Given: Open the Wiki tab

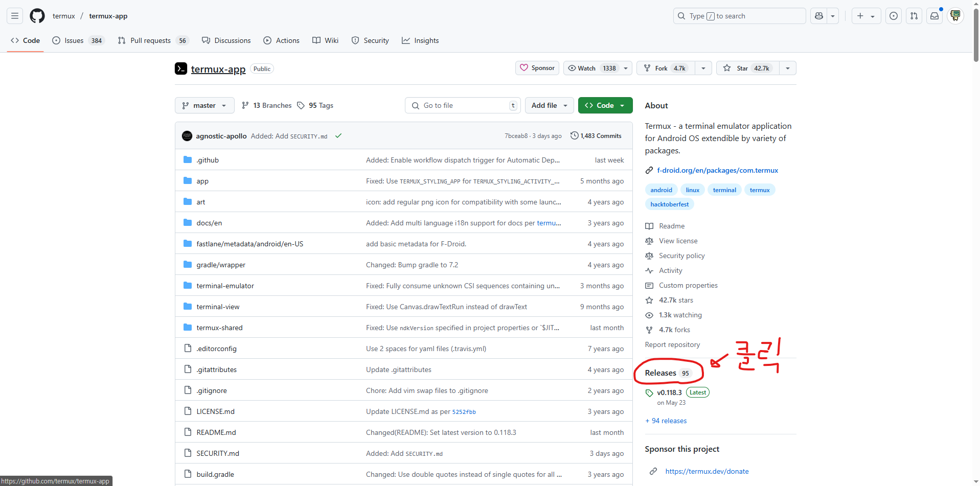Looking at the screenshot, I should 325,40.
